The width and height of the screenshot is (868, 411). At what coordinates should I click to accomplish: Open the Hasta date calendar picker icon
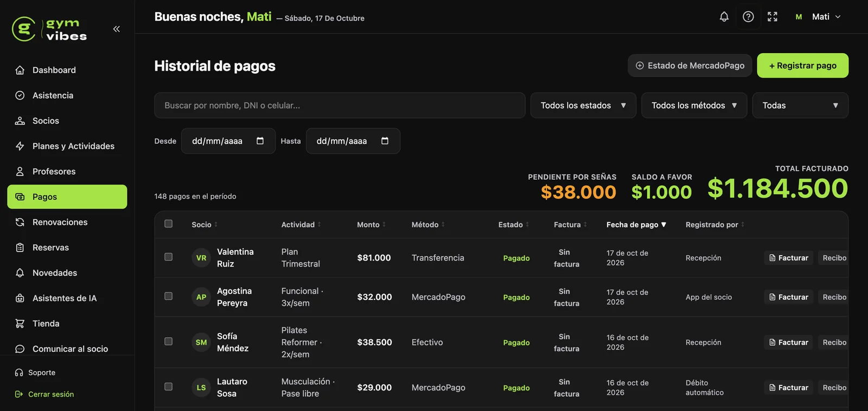(385, 141)
